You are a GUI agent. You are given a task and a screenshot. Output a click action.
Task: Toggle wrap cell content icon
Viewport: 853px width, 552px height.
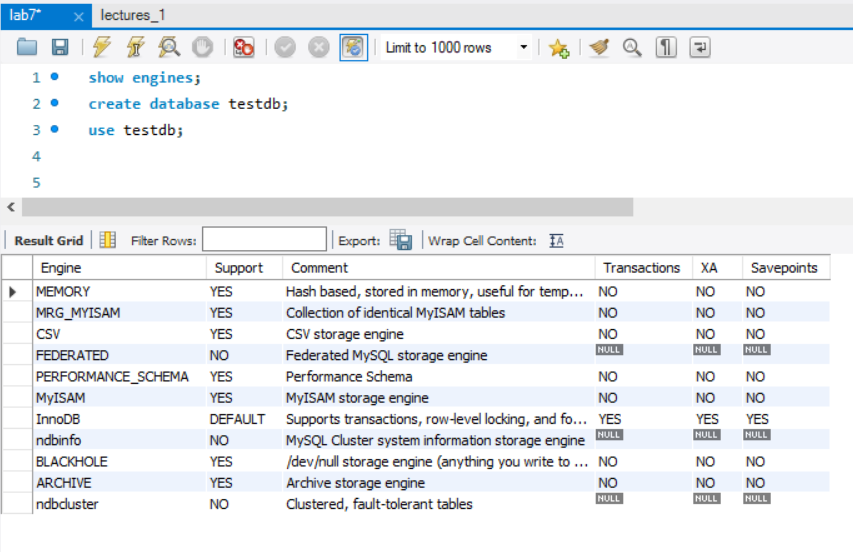[x=557, y=240]
